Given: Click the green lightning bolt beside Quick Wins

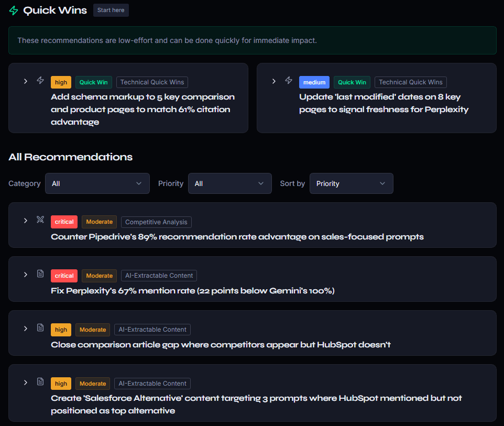Looking at the screenshot, I should click(x=14, y=10).
